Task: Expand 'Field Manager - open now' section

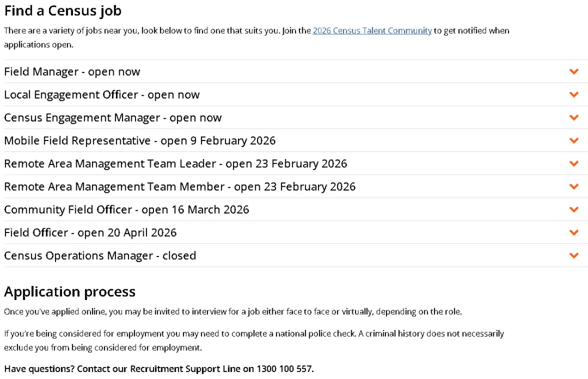Action: tap(72, 71)
